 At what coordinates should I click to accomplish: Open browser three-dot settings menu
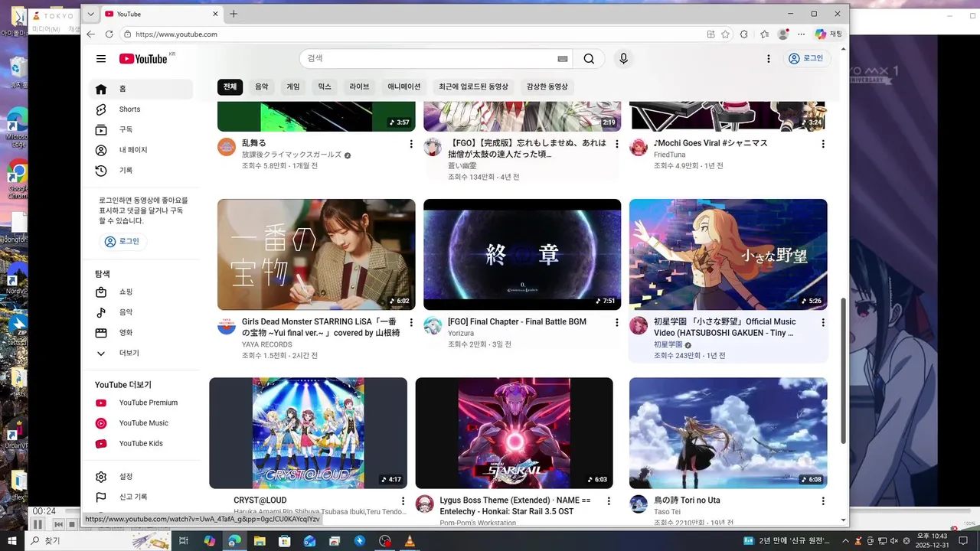pos(802,34)
